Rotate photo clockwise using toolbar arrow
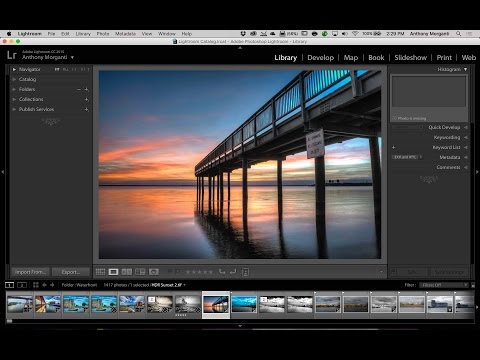 point(233,272)
